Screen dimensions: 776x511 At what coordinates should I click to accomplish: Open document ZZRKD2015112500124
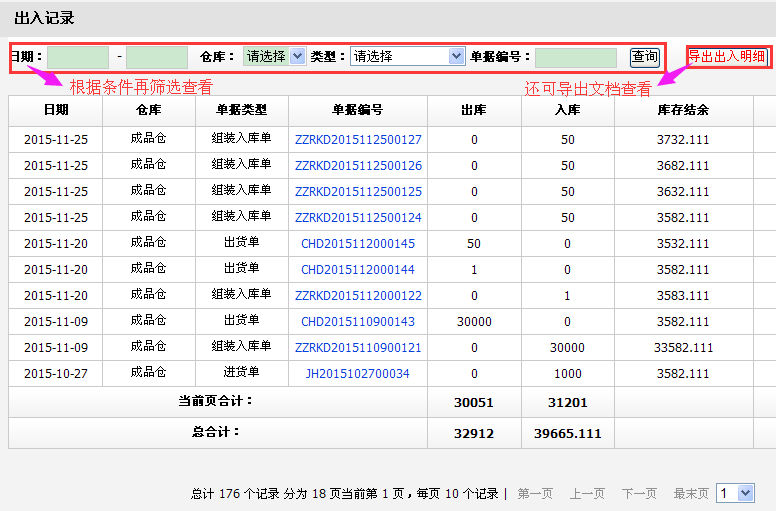point(358,218)
